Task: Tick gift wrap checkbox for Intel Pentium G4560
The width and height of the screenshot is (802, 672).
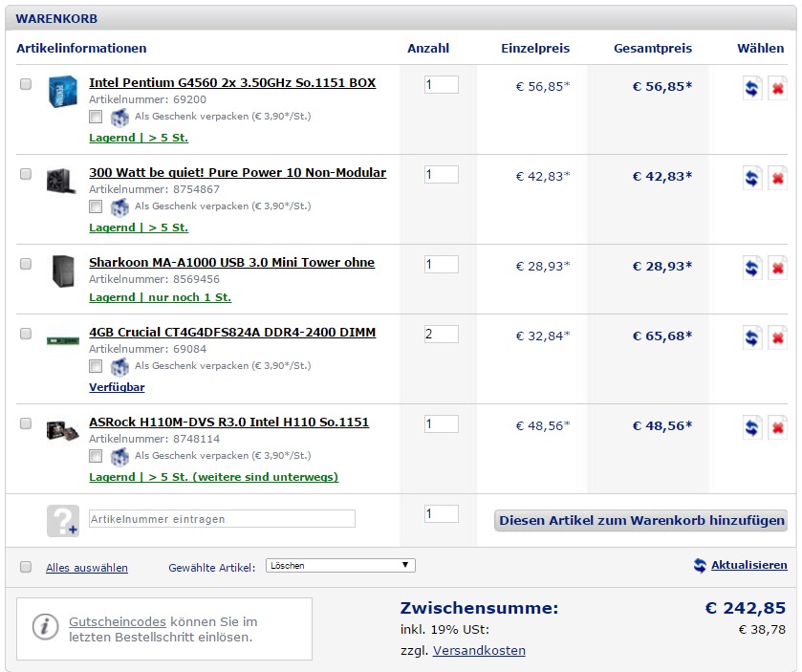Action: click(x=96, y=117)
